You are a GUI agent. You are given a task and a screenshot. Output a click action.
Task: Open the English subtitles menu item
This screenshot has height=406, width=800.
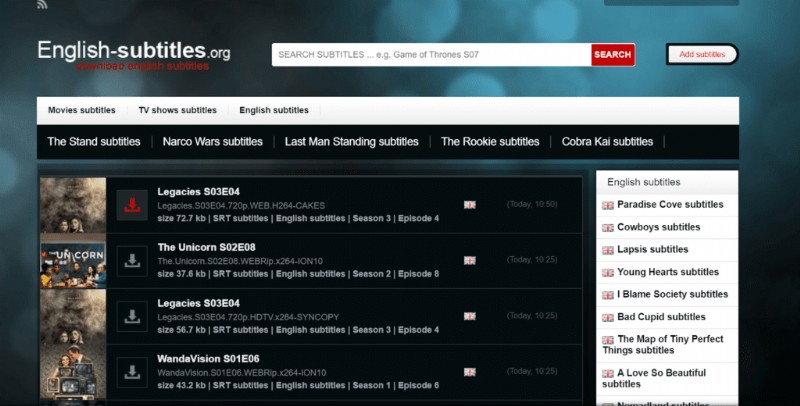pyautogui.click(x=274, y=110)
